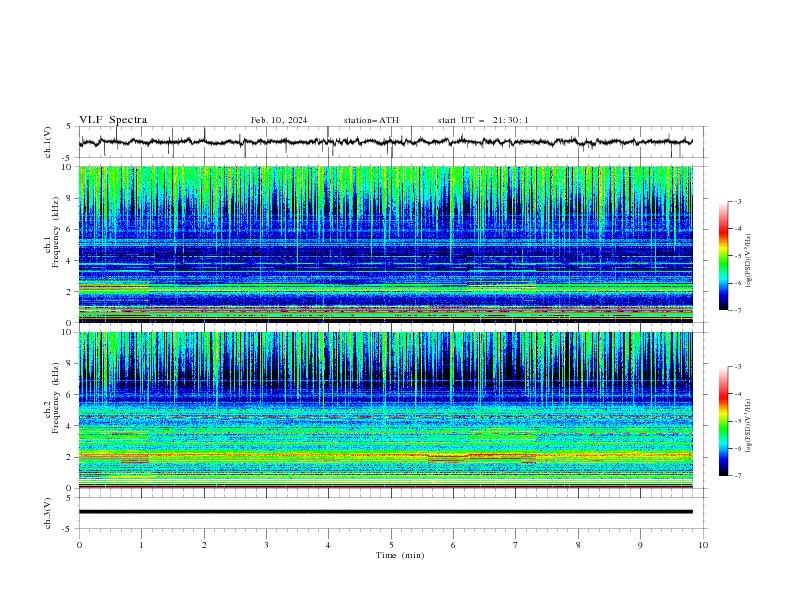Viewport: 792px width, 612px height.
Task: Click the time axis tick label "8"
Action: pyautogui.click(x=578, y=545)
